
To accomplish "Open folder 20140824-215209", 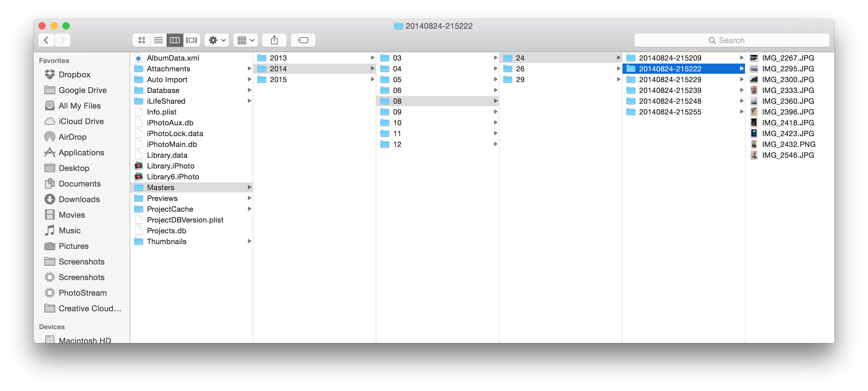I will point(683,58).
